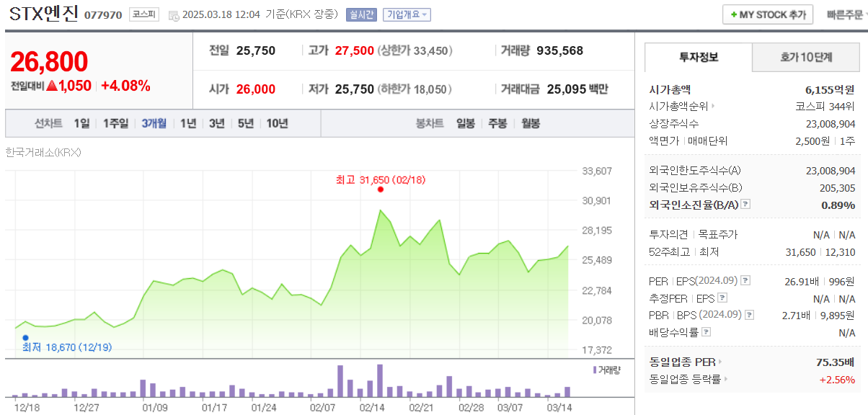868x415 pixels.
Task: Expand the 동일업종 등락률 arrow
Action: [x=726, y=379]
